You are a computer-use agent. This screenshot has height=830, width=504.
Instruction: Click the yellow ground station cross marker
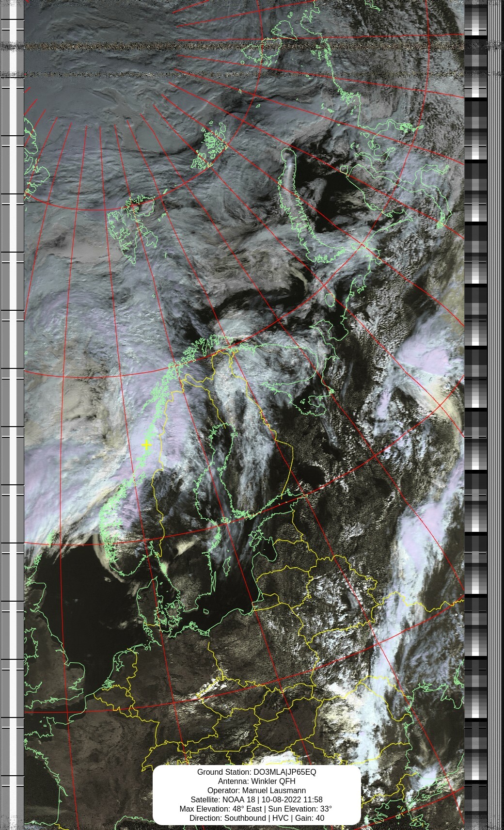pos(146,445)
